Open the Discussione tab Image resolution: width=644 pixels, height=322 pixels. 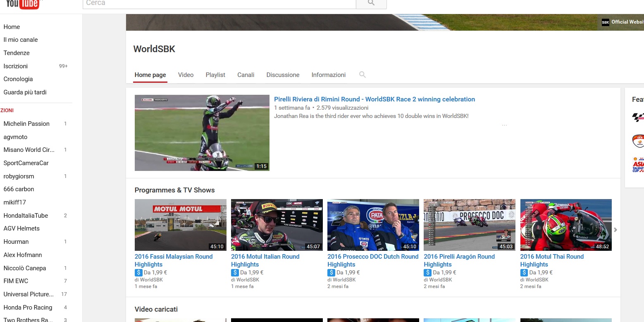click(x=283, y=75)
